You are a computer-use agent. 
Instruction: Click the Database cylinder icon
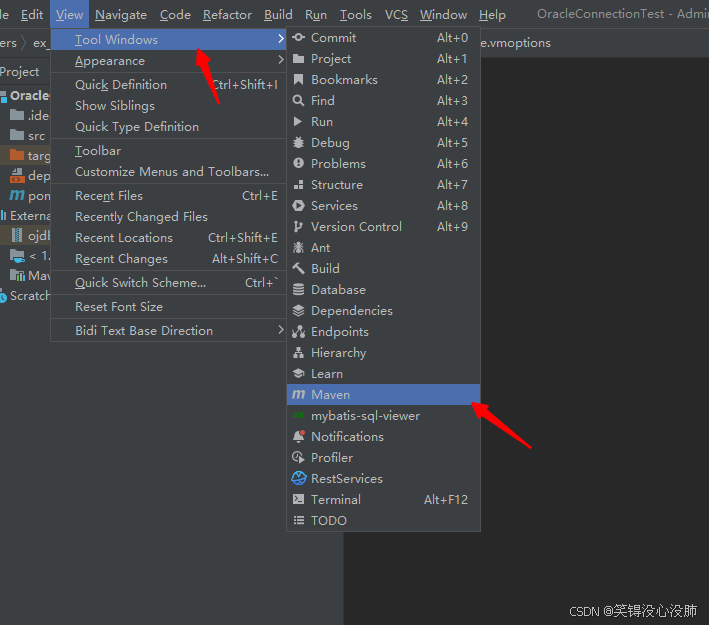click(x=298, y=289)
